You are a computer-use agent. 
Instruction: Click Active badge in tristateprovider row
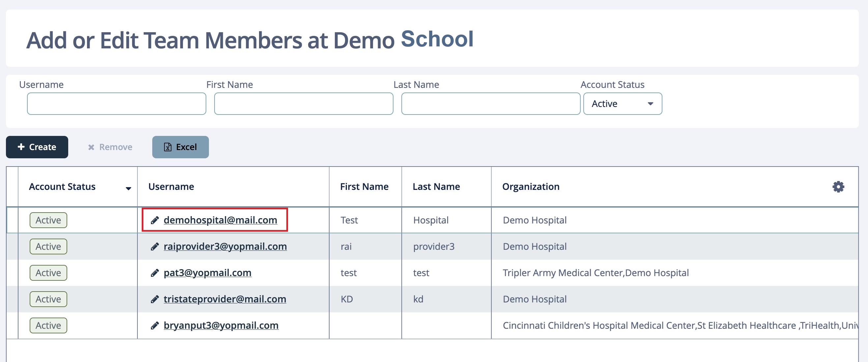[48, 299]
